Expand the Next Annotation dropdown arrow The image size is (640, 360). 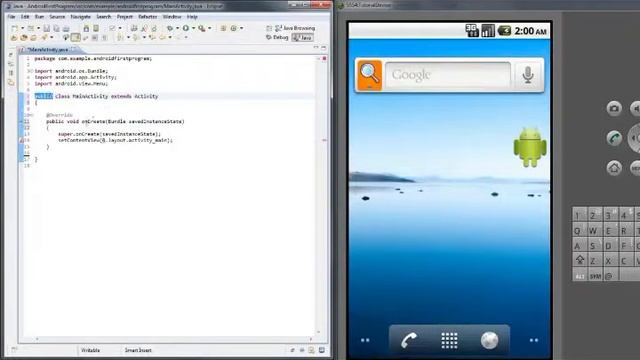pyautogui.click(x=128, y=38)
